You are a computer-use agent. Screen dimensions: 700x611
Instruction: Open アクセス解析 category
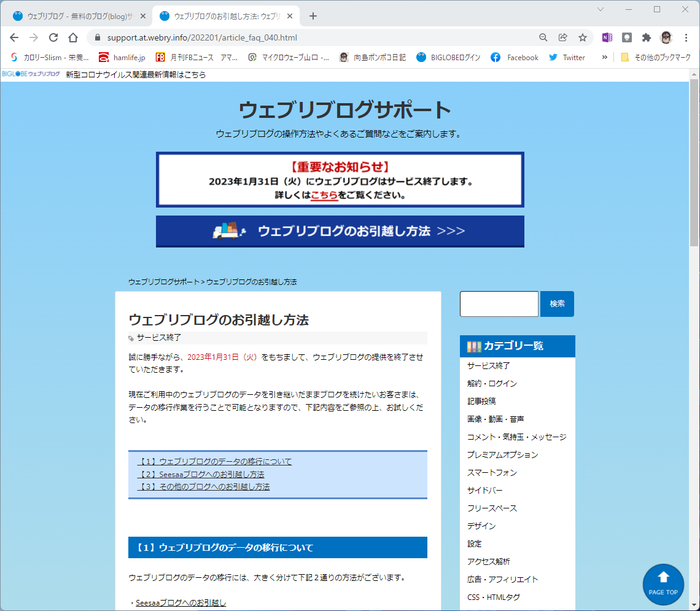click(488, 561)
